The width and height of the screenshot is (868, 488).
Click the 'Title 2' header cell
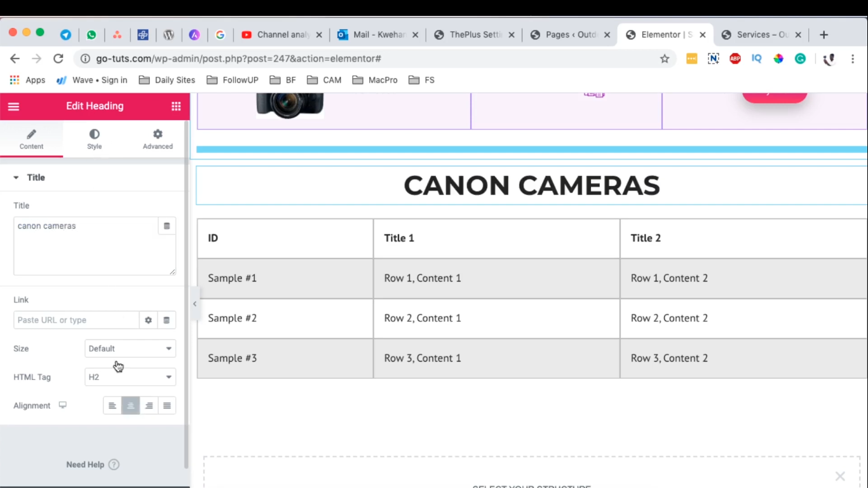[x=744, y=238]
